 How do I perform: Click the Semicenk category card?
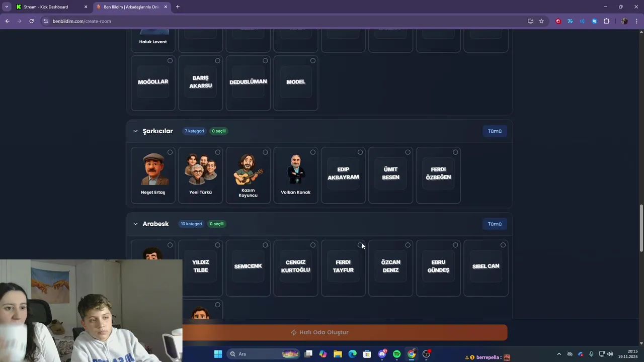click(248, 269)
